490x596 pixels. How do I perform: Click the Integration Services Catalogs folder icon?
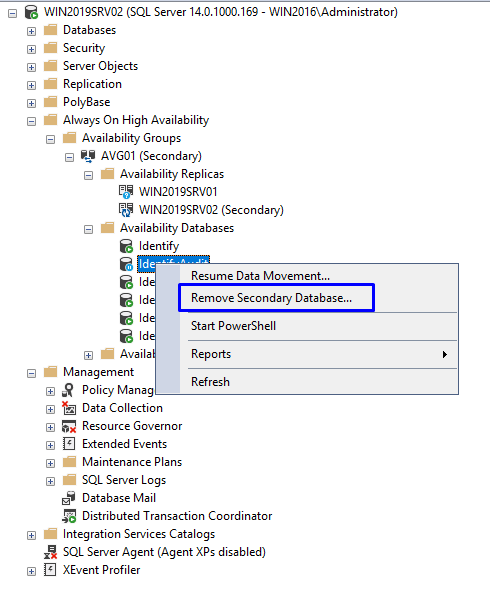(x=50, y=534)
